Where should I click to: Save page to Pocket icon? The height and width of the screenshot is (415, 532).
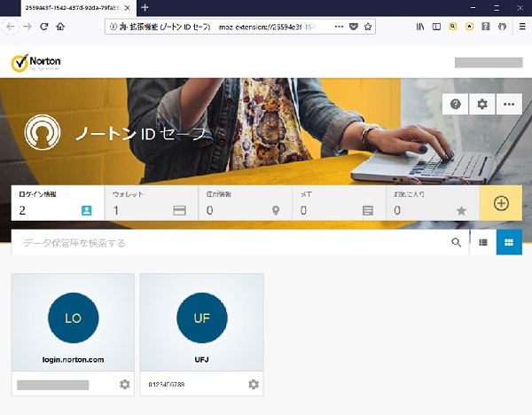[x=354, y=27]
